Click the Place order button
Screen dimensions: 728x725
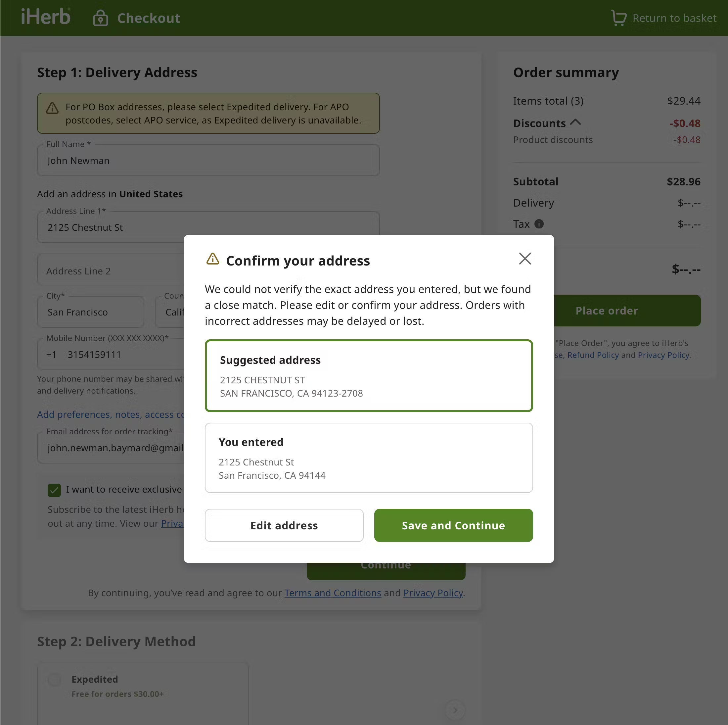tap(627, 311)
